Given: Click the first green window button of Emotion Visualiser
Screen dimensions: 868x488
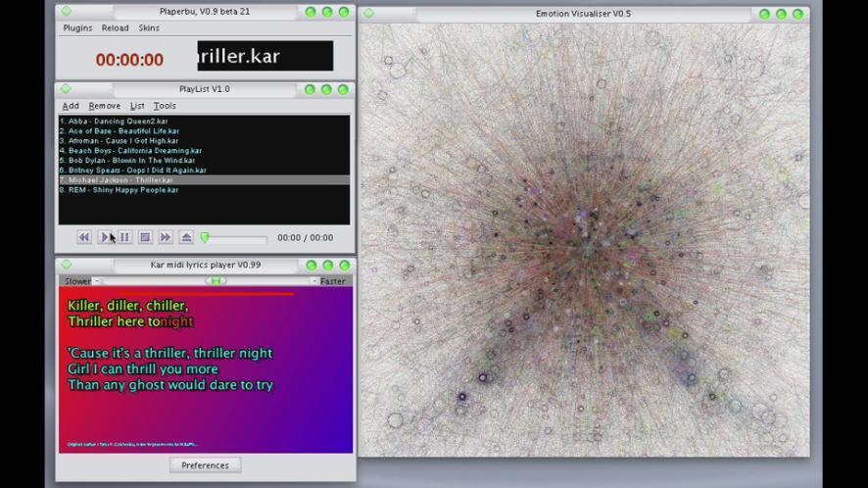Looking at the screenshot, I should coord(764,14).
